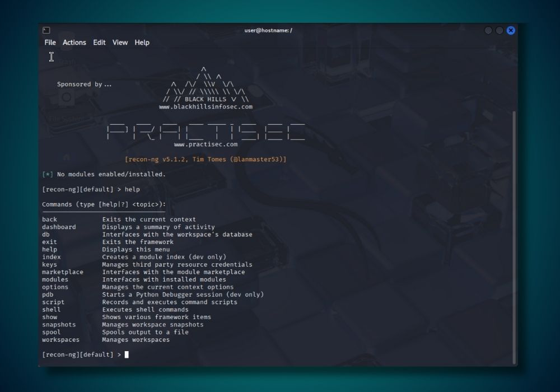Click the 'index' command name
This screenshot has width=560, height=392.
tap(52, 256)
